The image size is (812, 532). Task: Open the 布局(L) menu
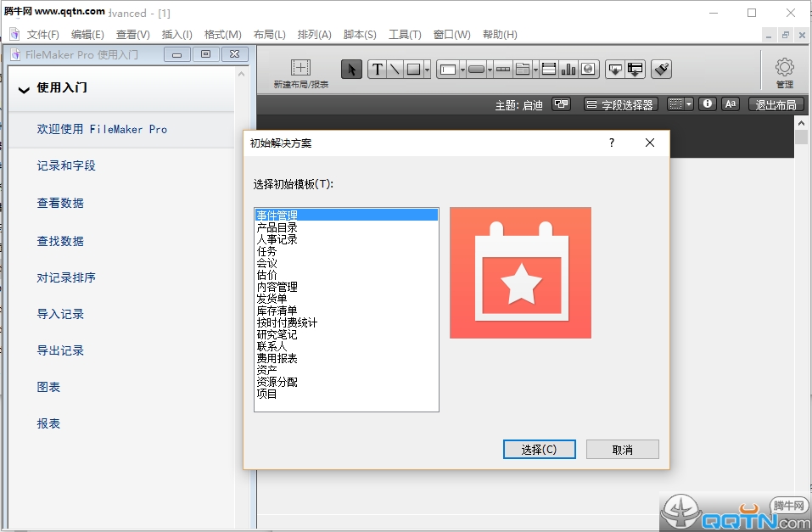(269, 34)
